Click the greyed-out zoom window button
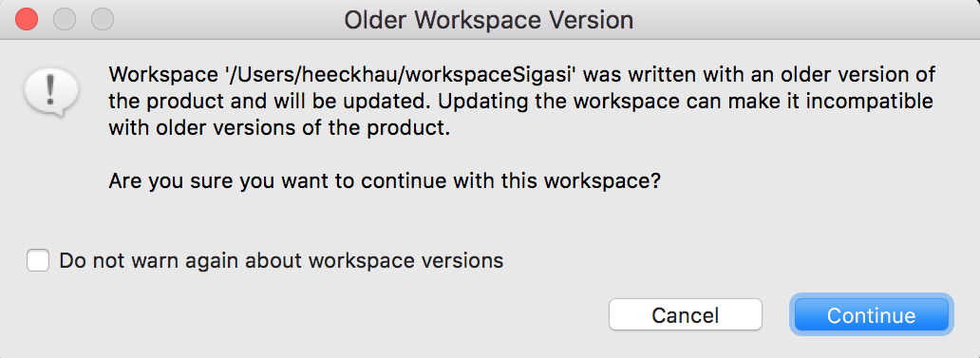Viewport: 980px width, 358px height. click(103, 19)
